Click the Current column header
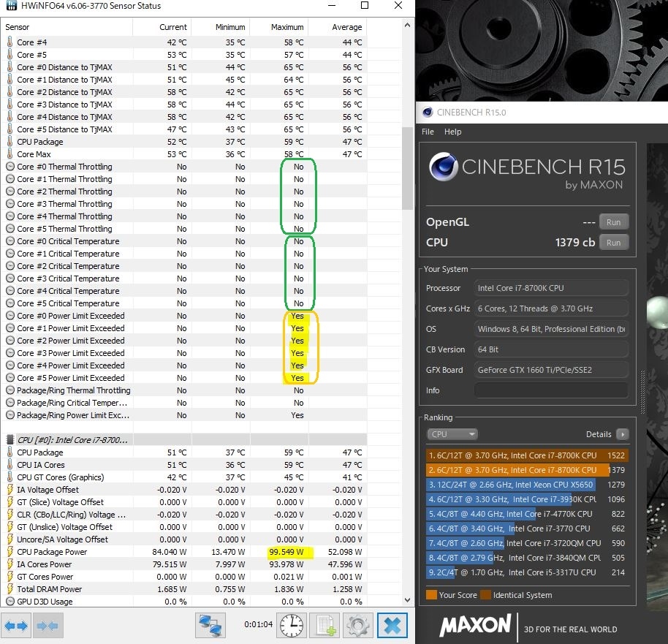The width and height of the screenshot is (668, 644). click(x=162, y=27)
